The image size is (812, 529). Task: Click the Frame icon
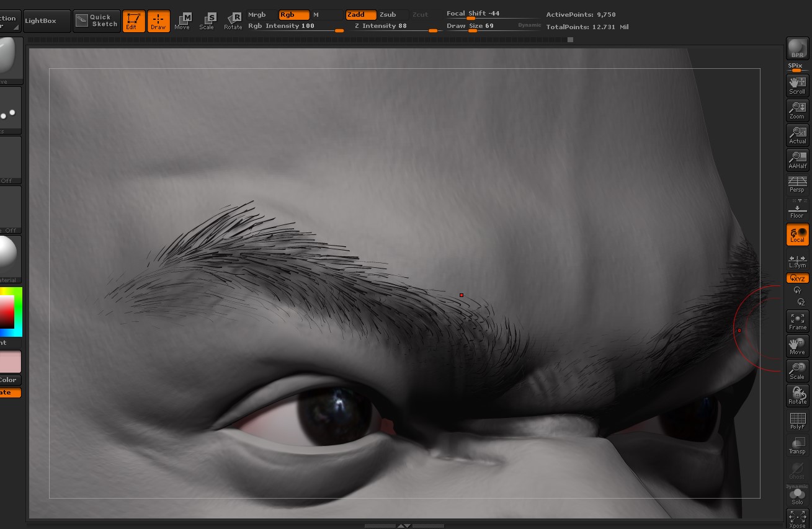coord(797,321)
